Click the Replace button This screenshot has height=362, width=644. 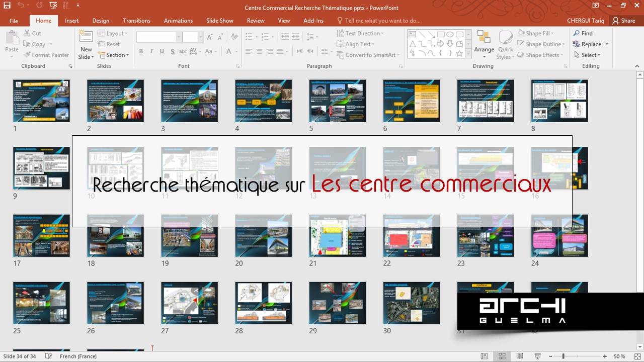click(x=591, y=44)
